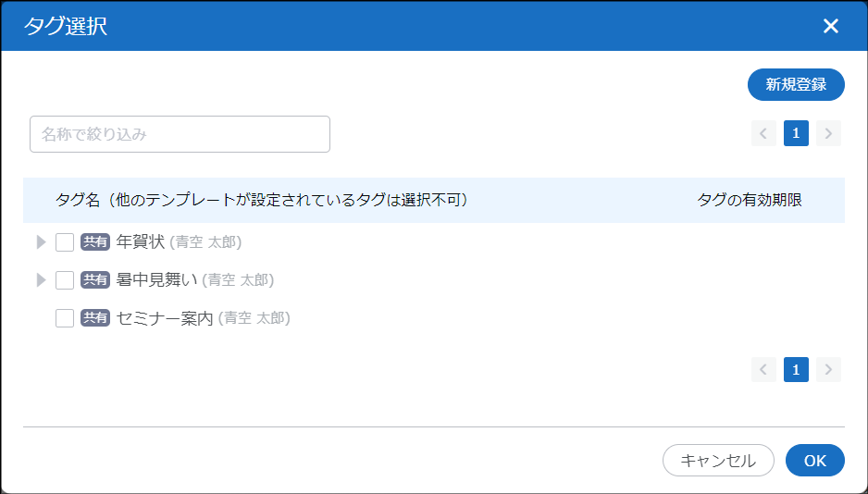The width and height of the screenshot is (868, 494).
Task: Select the セミナー案内 checkbox
Action: click(65, 318)
